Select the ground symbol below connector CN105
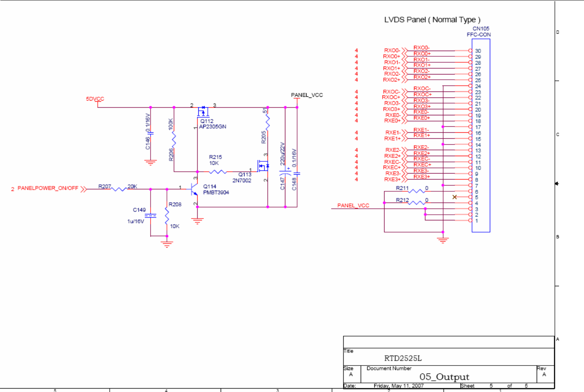Viewport: 584px width, 392px height. (443, 240)
